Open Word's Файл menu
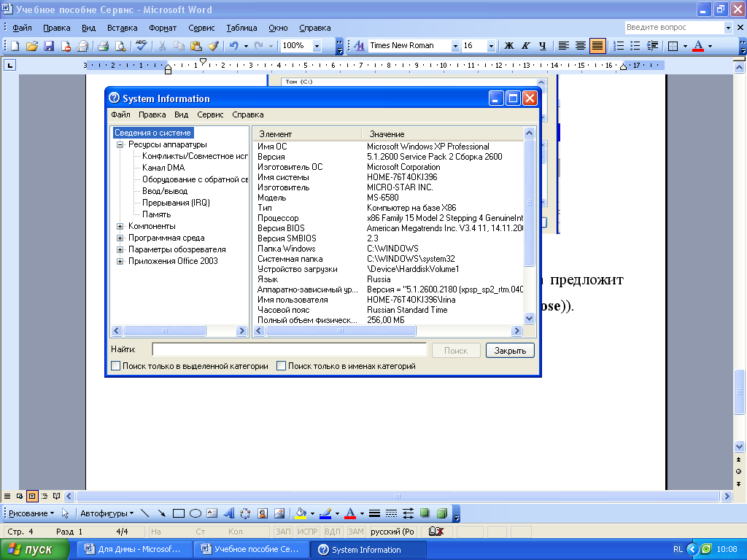This screenshot has width=747, height=560. pyautogui.click(x=22, y=28)
